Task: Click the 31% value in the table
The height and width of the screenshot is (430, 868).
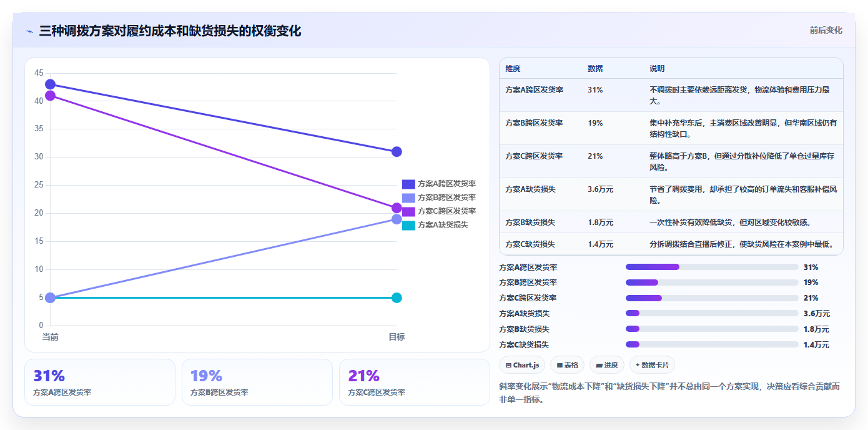Action: pos(595,90)
